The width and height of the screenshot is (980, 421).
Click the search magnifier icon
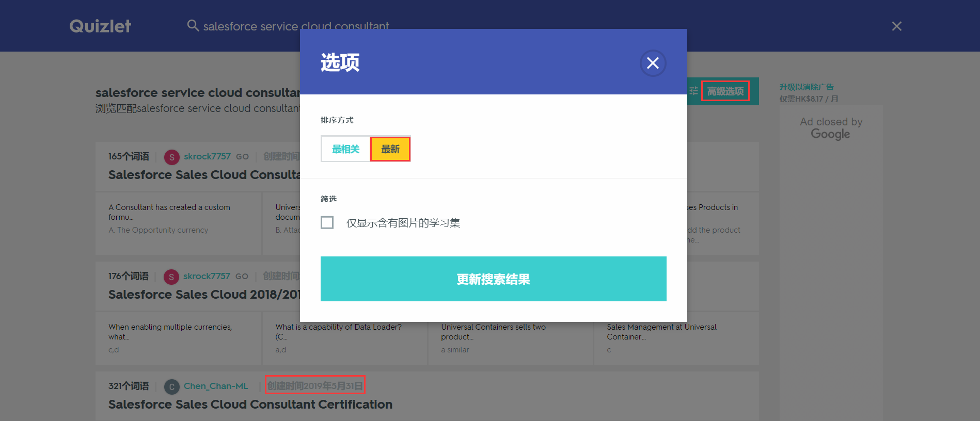[193, 25]
